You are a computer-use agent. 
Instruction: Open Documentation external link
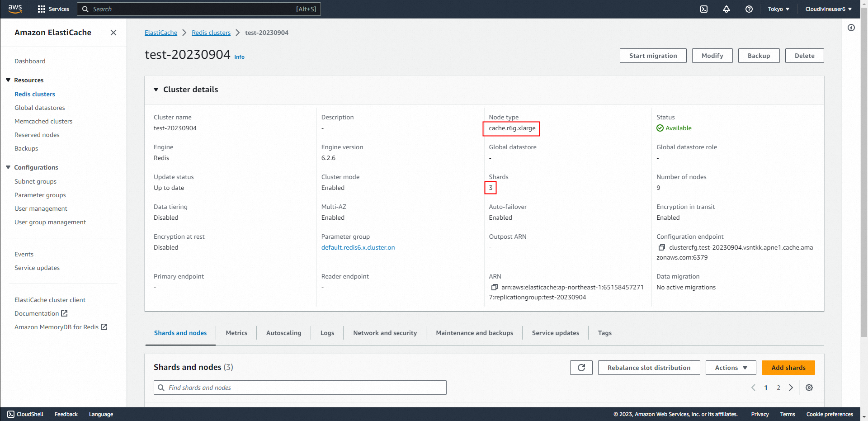(41, 313)
